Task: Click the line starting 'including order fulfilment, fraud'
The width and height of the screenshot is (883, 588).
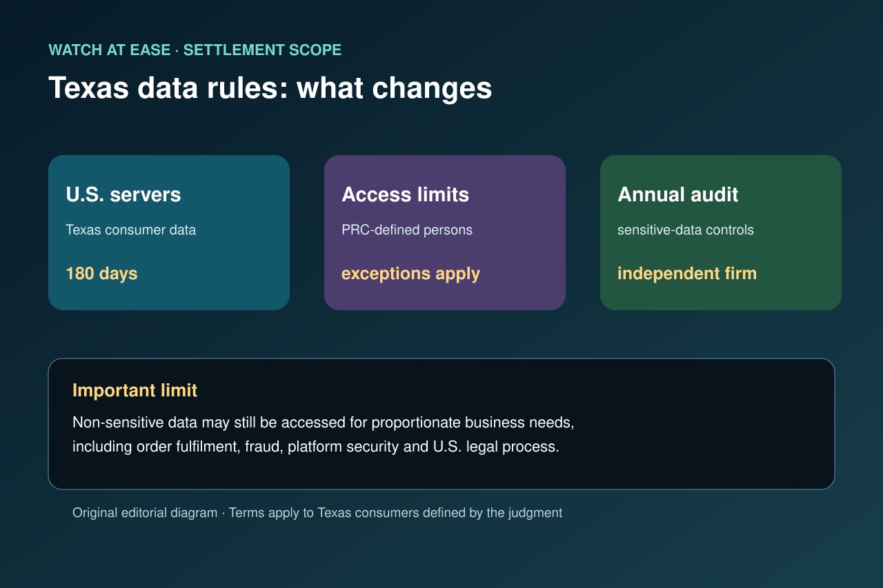Action: click(x=316, y=446)
